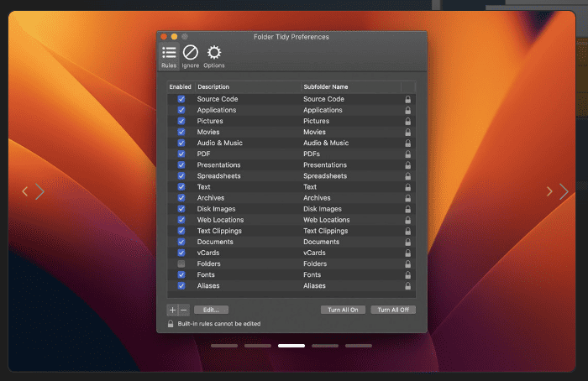Screen dimensions: 588x381
Task: Click lock icon on Pictures row
Action: coord(407,121)
